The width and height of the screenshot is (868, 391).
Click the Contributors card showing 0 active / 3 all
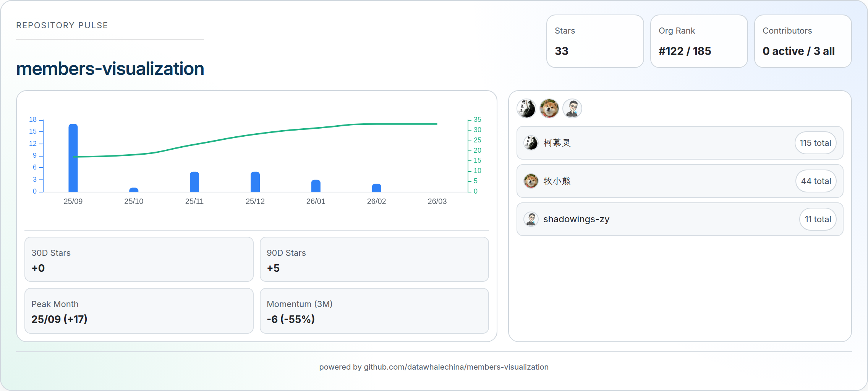802,41
